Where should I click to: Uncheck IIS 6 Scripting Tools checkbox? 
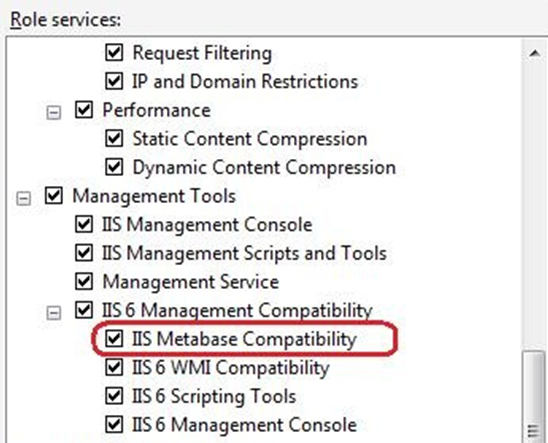click(114, 396)
